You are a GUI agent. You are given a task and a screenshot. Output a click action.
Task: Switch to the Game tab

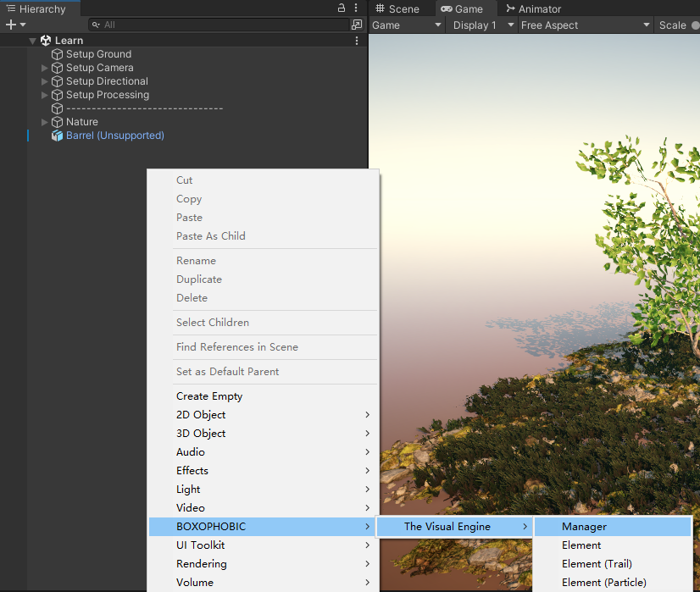pyautogui.click(x=466, y=9)
